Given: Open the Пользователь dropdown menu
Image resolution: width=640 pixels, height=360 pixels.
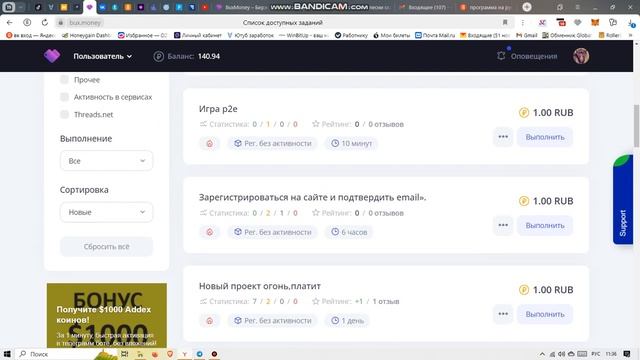Looking at the screenshot, I should 102,56.
